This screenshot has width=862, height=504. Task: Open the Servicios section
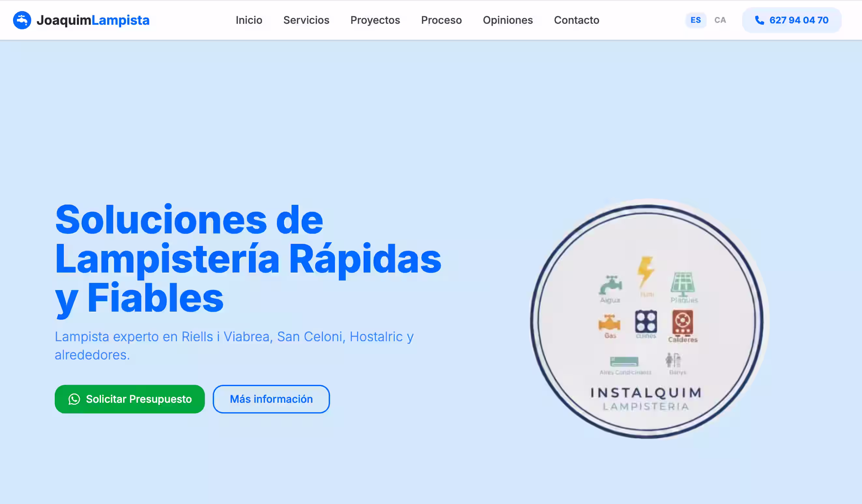coord(306,20)
